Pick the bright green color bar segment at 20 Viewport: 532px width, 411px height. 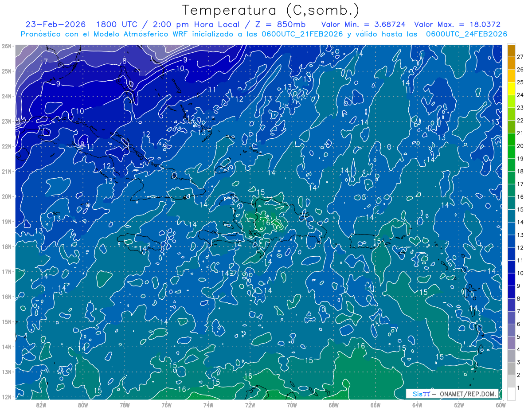click(511, 140)
